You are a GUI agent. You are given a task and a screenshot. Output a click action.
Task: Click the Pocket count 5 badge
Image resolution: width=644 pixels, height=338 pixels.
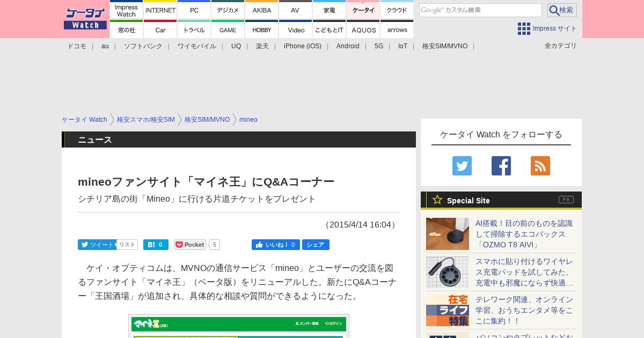point(215,245)
